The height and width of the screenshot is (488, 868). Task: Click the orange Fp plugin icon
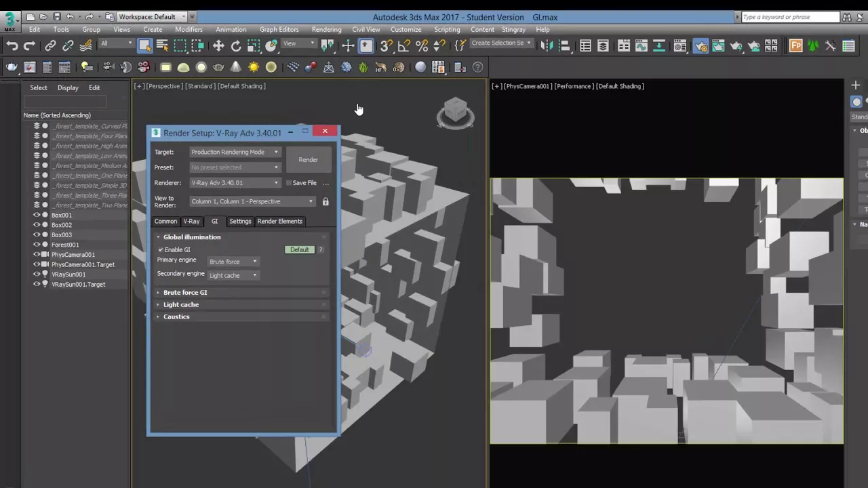[795, 46]
